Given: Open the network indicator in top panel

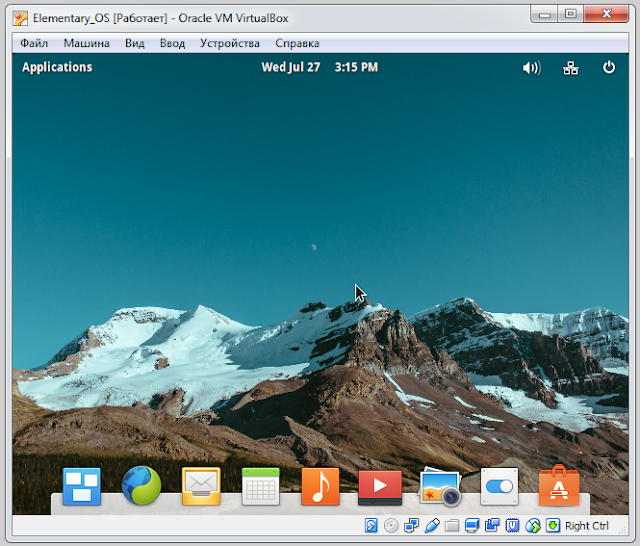Looking at the screenshot, I should click(x=571, y=68).
